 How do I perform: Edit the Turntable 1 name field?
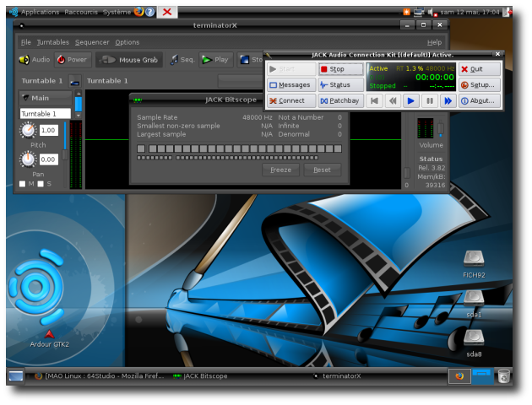coord(45,114)
